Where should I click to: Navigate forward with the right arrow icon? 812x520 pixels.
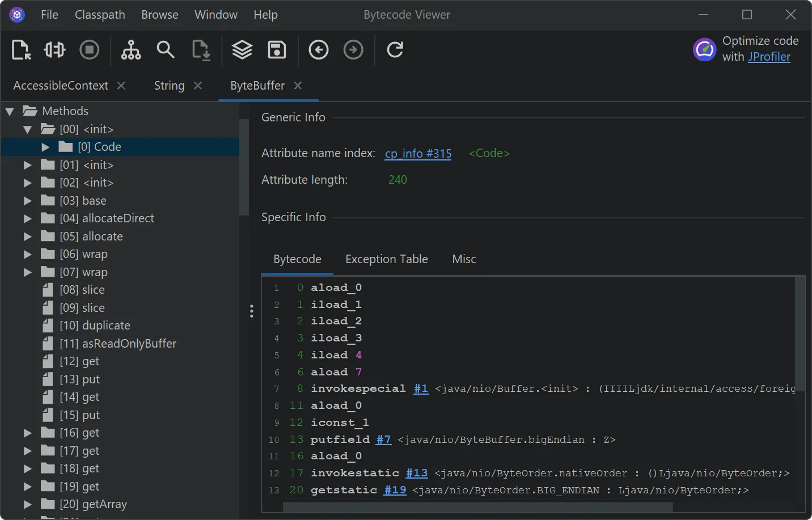(x=353, y=50)
